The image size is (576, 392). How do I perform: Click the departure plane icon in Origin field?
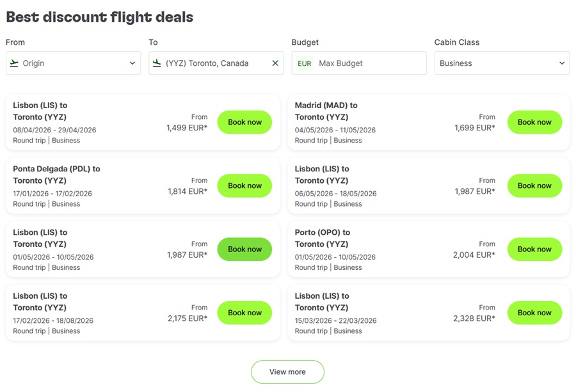(x=13, y=63)
